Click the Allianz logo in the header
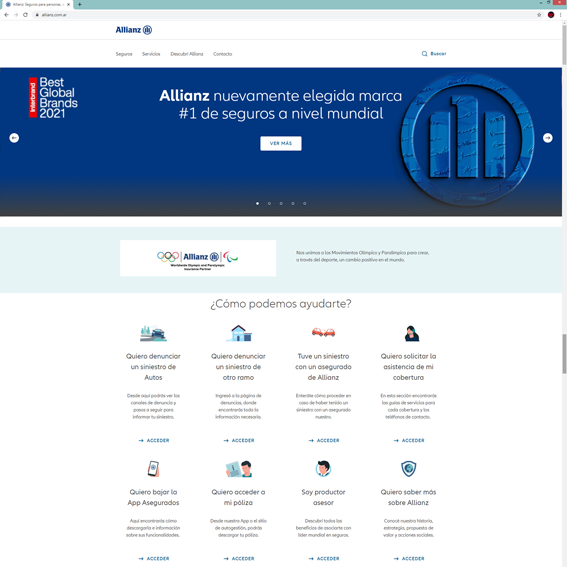Image resolution: width=567 pixels, height=567 pixels. pos(134,30)
